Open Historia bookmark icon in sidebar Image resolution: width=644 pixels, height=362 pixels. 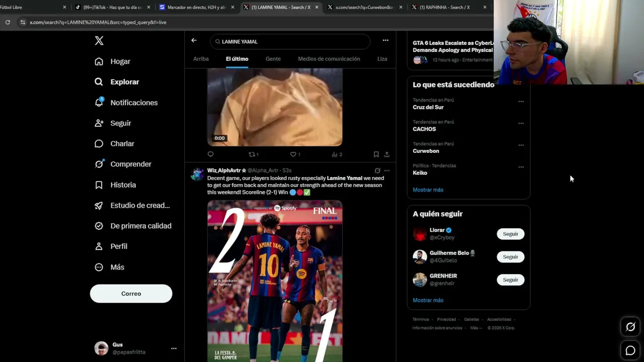coord(99,185)
